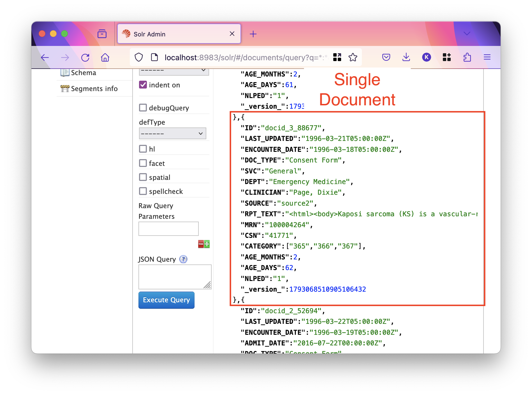Open the Firefox View icon
The height and width of the screenshot is (395, 532).
click(x=102, y=34)
